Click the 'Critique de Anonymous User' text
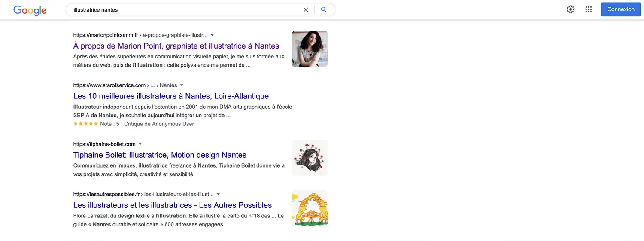 pos(159,124)
